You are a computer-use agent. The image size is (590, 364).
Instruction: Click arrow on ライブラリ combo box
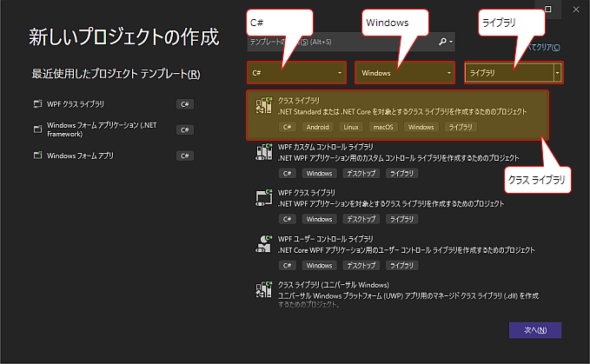[558, 73]
